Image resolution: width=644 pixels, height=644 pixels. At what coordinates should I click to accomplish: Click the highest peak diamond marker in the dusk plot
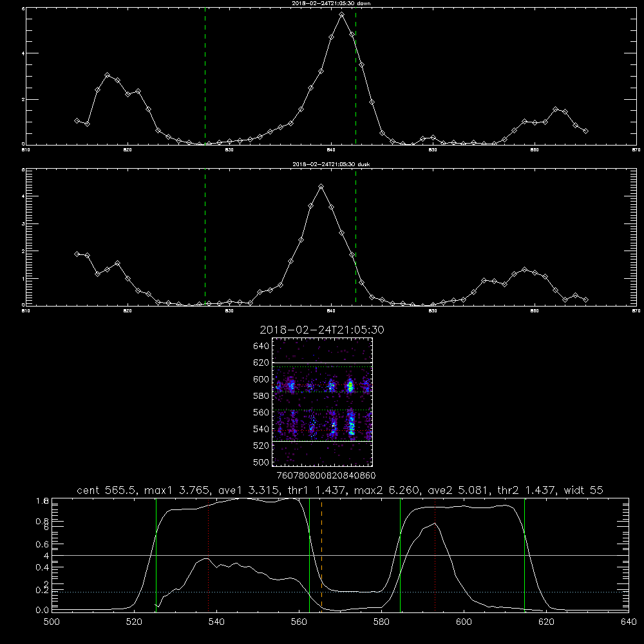[321, 187]
